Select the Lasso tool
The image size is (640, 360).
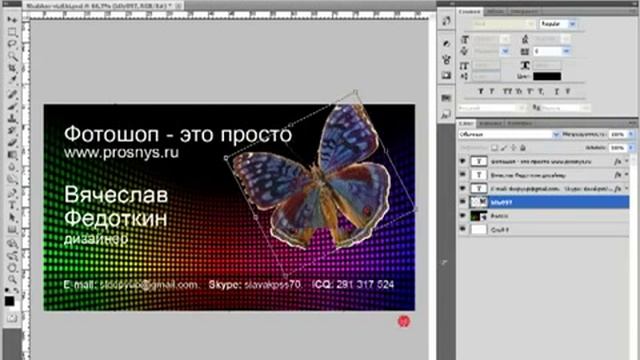[x=12, y=43]
